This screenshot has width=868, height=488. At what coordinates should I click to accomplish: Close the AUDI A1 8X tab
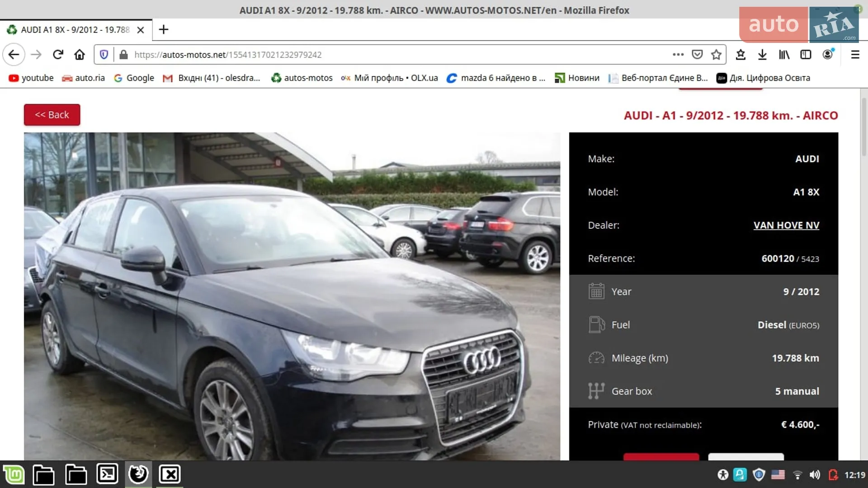click(141, 30)
